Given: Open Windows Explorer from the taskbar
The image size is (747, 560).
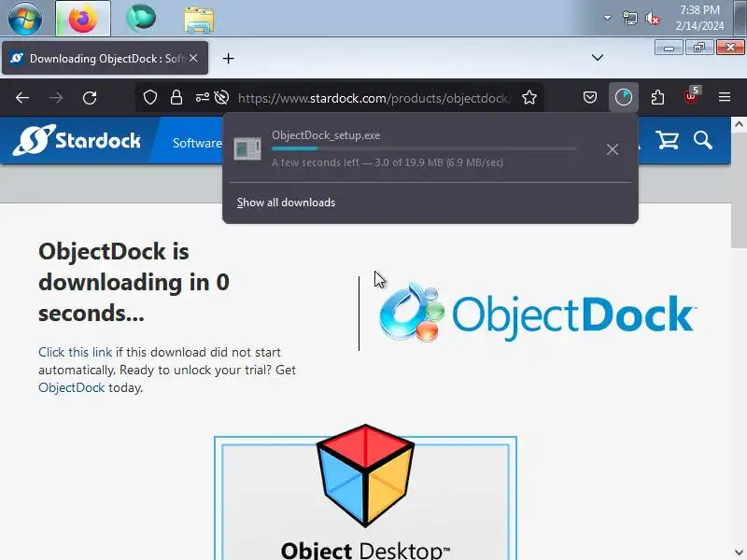Looking at the screenshot, I should click(x=199, y=20).
